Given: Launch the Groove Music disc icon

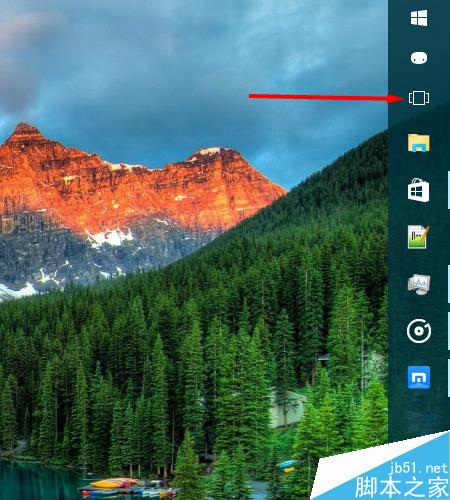Looking at the screenshot, I should [419, 331].
